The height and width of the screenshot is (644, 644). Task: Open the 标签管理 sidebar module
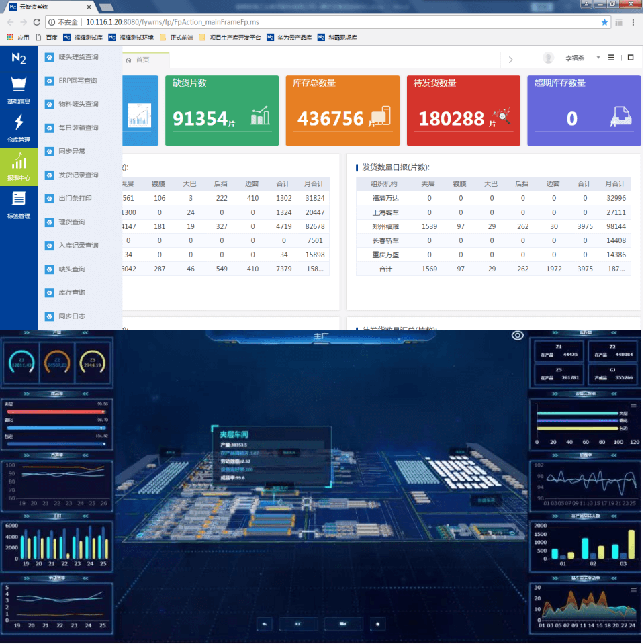pyautogui.click(x=19, y=205)
